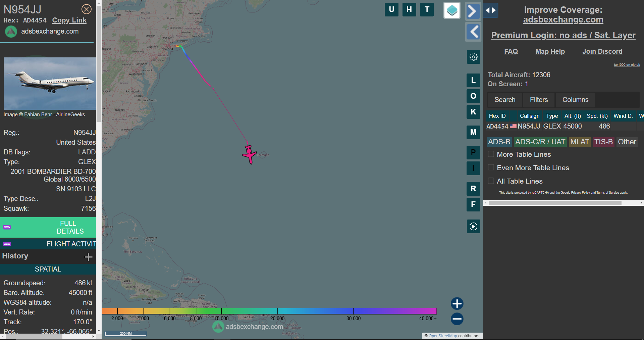This screenshot has height=340, width=644.
Task: Toggle sidebar width with double-arrow button
Action: click(x=491, y=10)
